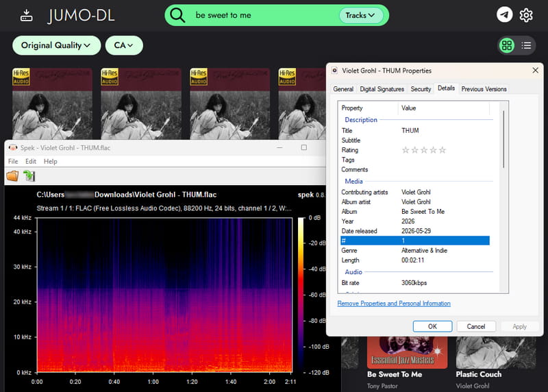Image resolution: width=548 pixels, height=392 pixels.
Task: Open the CA region dropdown
Action: (124, 45)
